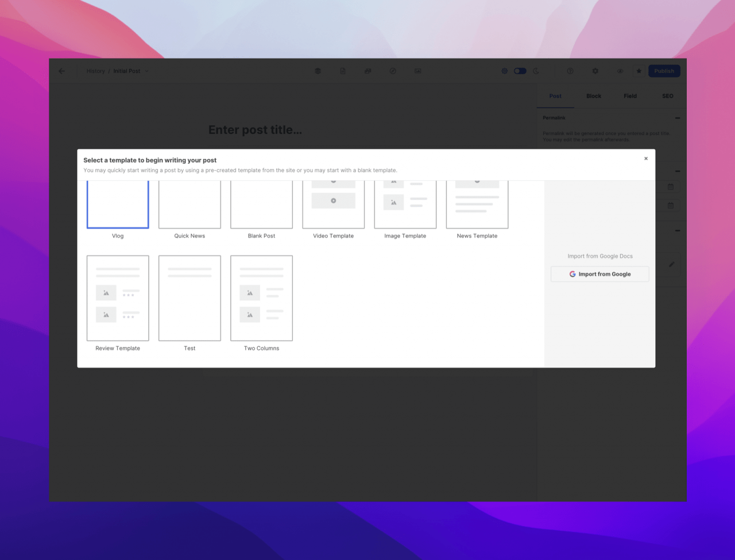Click the compass icon in top toolbar

(393, 71)
